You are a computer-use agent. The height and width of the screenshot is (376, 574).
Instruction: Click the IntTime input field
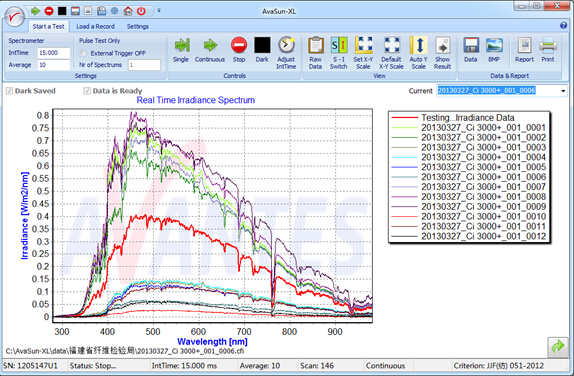[54, 53]
